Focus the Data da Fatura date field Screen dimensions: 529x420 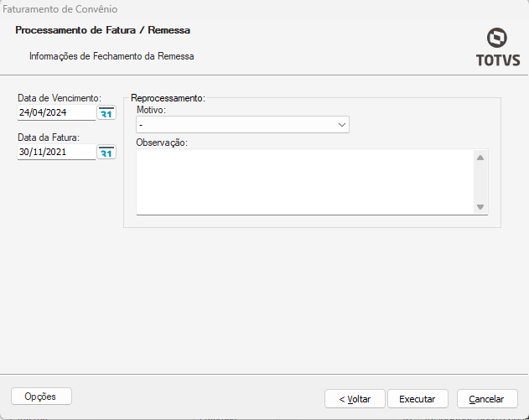tap(55, 153)
